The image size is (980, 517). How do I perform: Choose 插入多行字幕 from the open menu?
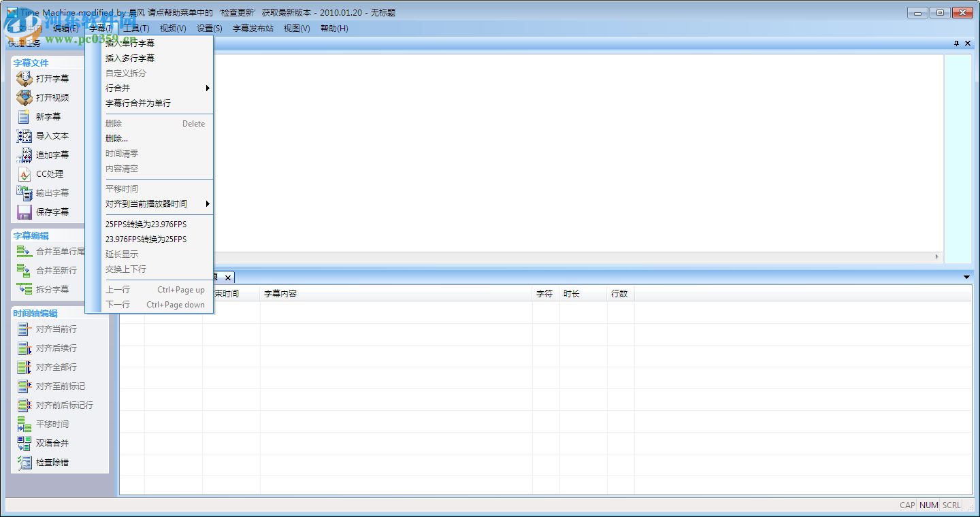[129, 58]
